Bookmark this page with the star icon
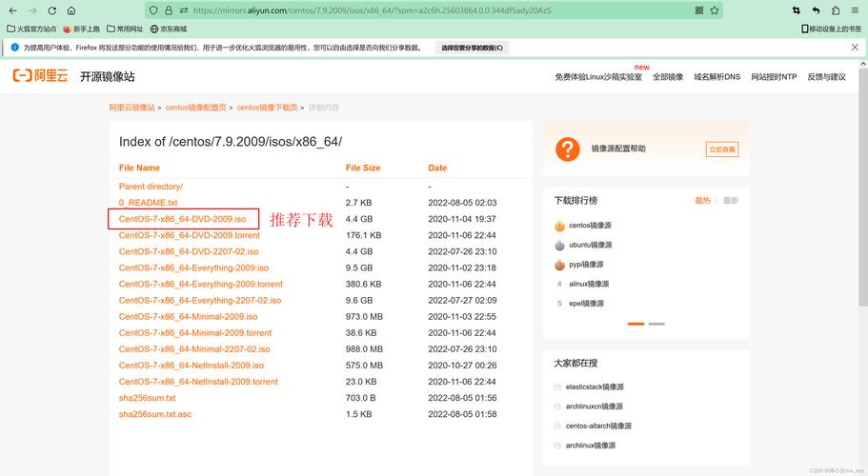 pos(715,10)
